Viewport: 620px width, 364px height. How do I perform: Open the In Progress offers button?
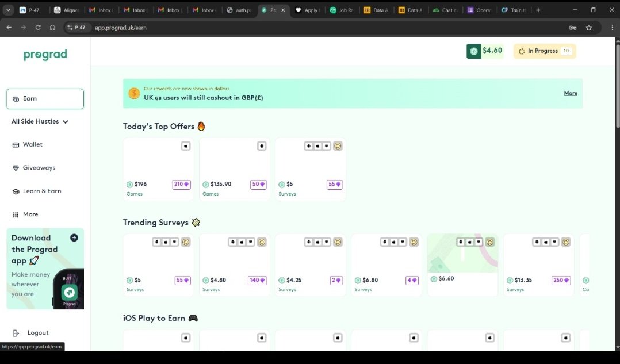(x=545, y=51)
